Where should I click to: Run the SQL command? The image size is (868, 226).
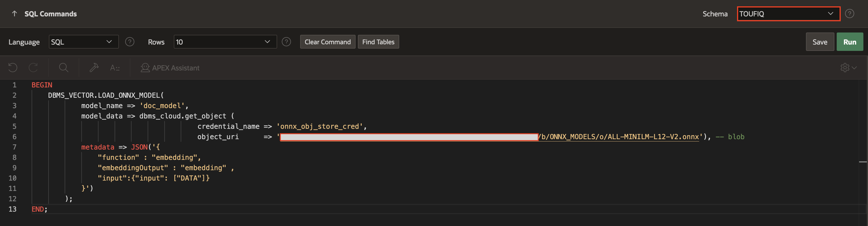(x=849, y=42)
